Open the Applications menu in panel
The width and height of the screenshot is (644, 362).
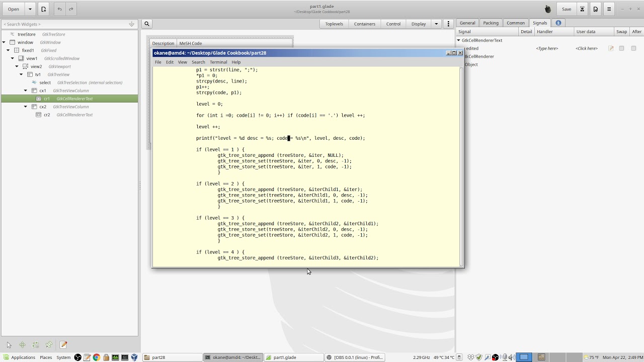19,357
